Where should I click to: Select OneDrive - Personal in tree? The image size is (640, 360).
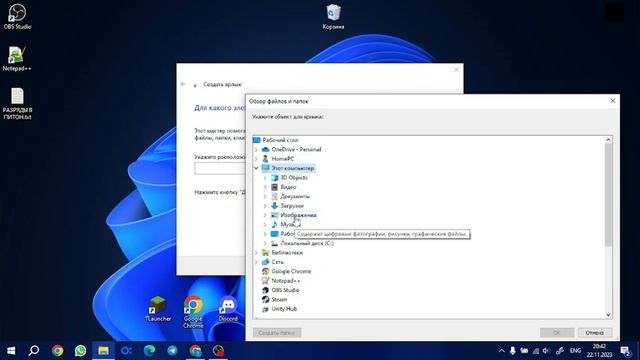(296, 149)
